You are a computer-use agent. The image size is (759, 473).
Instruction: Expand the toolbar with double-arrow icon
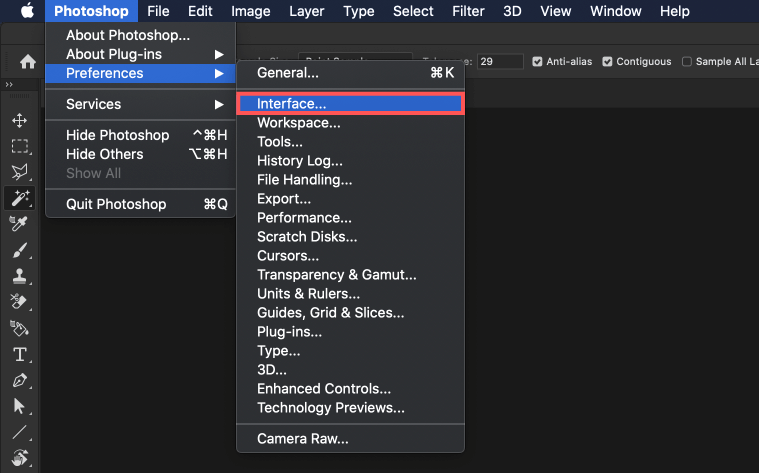tap(9, 85)
